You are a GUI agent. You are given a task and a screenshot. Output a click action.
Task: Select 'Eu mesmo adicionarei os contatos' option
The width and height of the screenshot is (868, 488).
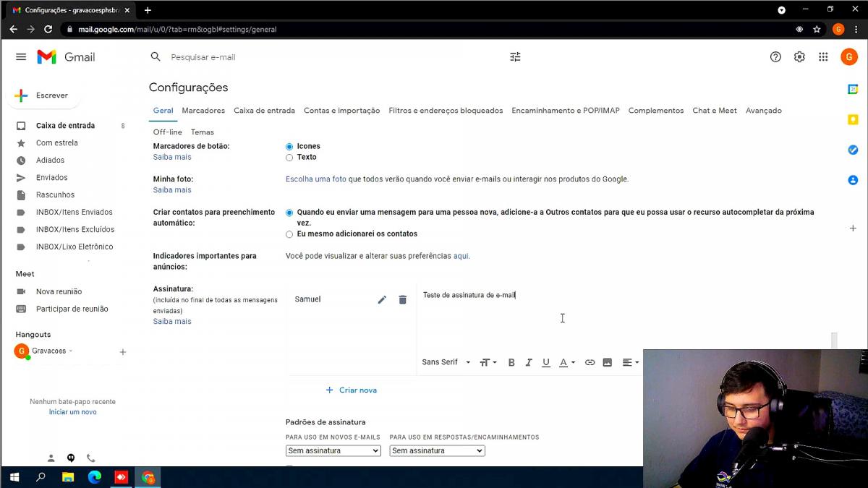pos(289,234)
